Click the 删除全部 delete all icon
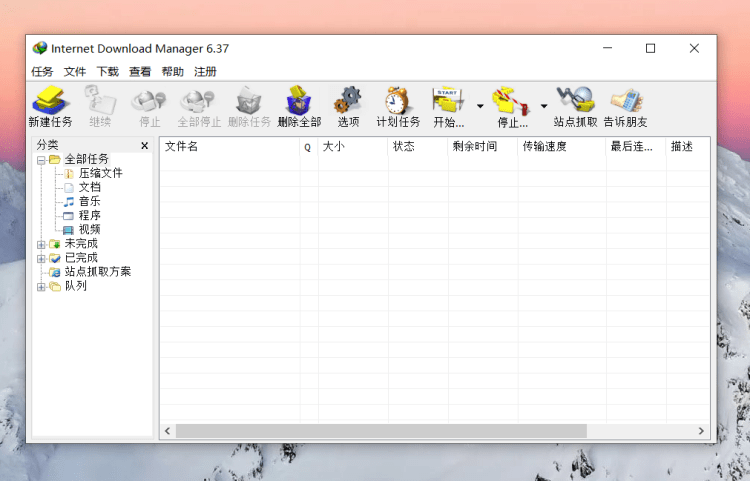 (299, 100)
